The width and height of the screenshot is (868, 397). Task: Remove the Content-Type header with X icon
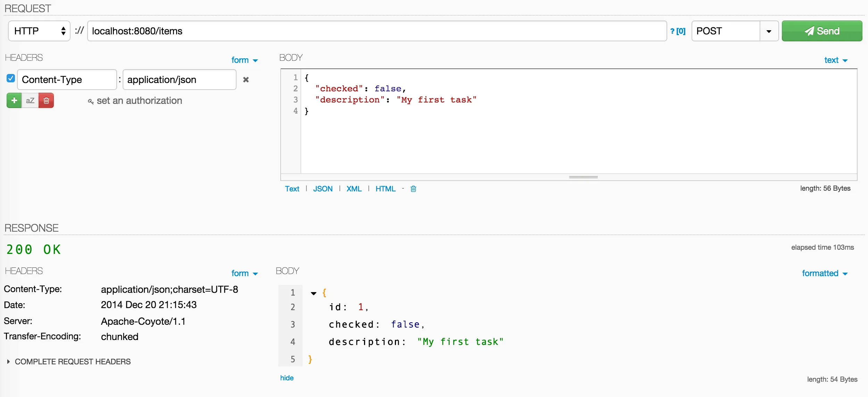pos(246,80)
